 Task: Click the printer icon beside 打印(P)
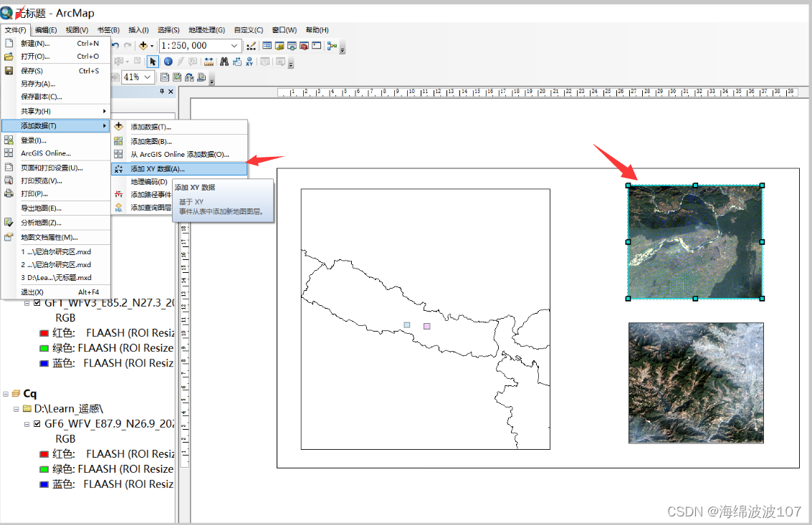coord(9,193)
